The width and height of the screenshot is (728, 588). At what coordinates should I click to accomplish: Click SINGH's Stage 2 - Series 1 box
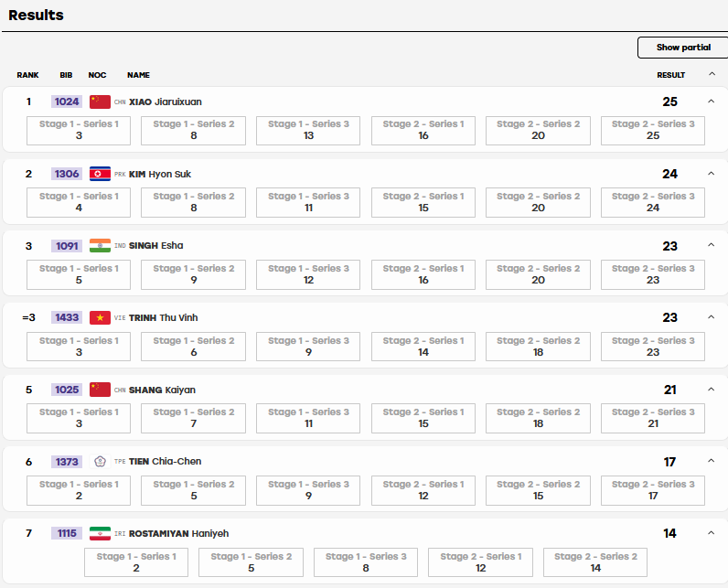[x=423, y=274]
